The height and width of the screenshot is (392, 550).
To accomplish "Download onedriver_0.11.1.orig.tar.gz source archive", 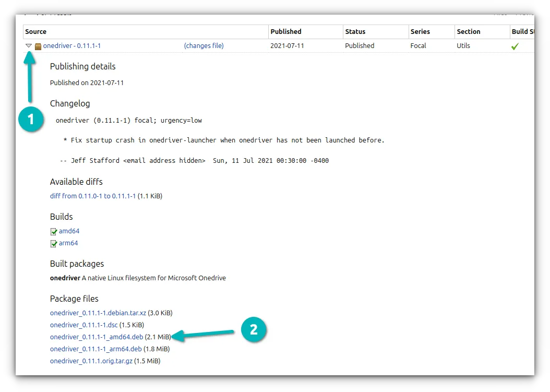I will coord(93,361).
